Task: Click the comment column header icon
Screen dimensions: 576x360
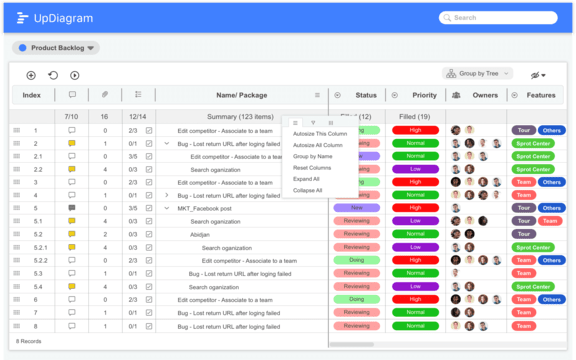Action: click(72, 95)
